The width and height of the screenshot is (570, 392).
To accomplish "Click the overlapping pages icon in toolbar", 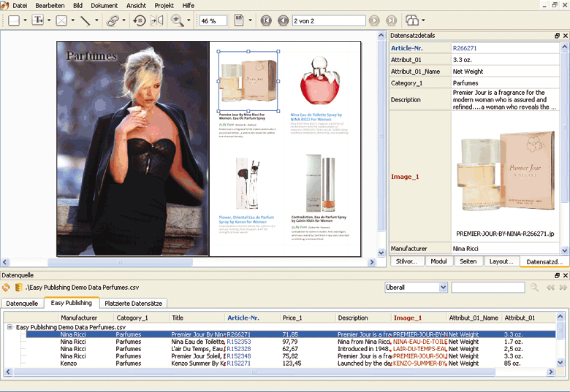I will pyautogui.click(x=412, y=20).
